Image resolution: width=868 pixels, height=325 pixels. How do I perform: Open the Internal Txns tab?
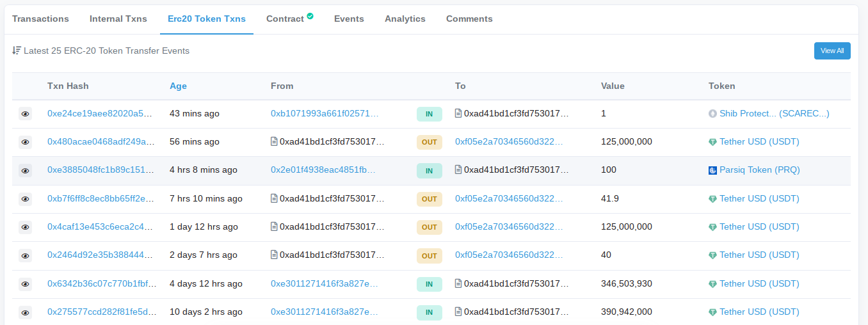tap(118, 19)
